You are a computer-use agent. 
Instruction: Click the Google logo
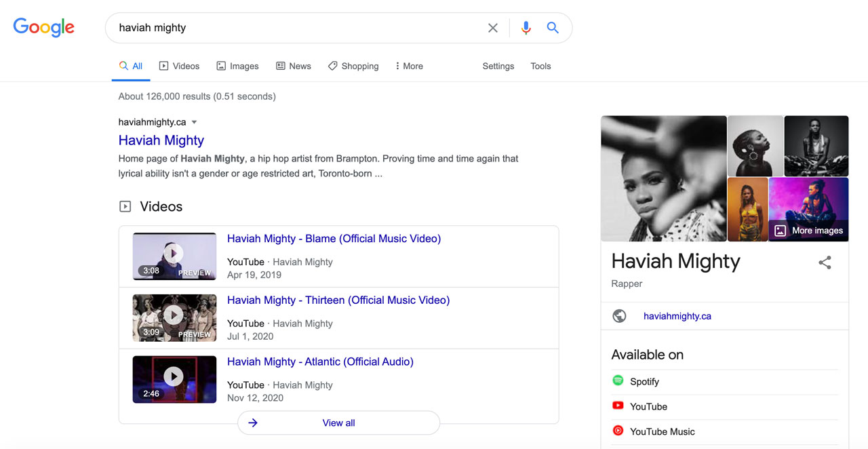click(44, 27)
